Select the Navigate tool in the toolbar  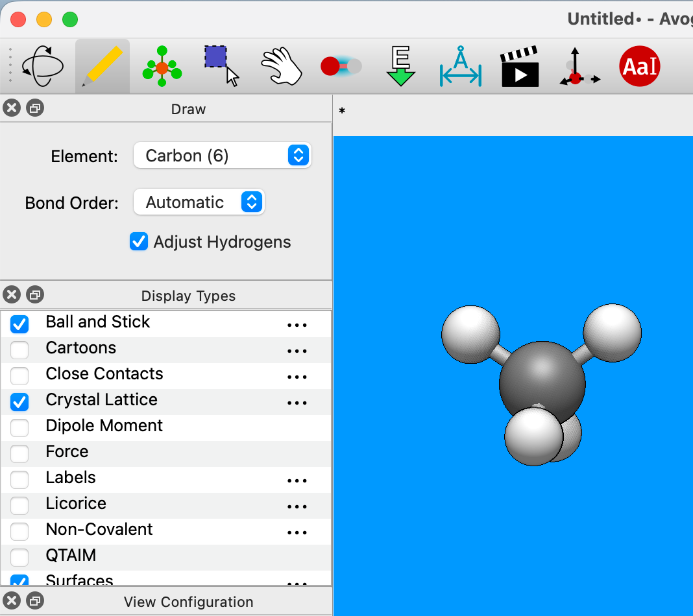pos(43,66)
